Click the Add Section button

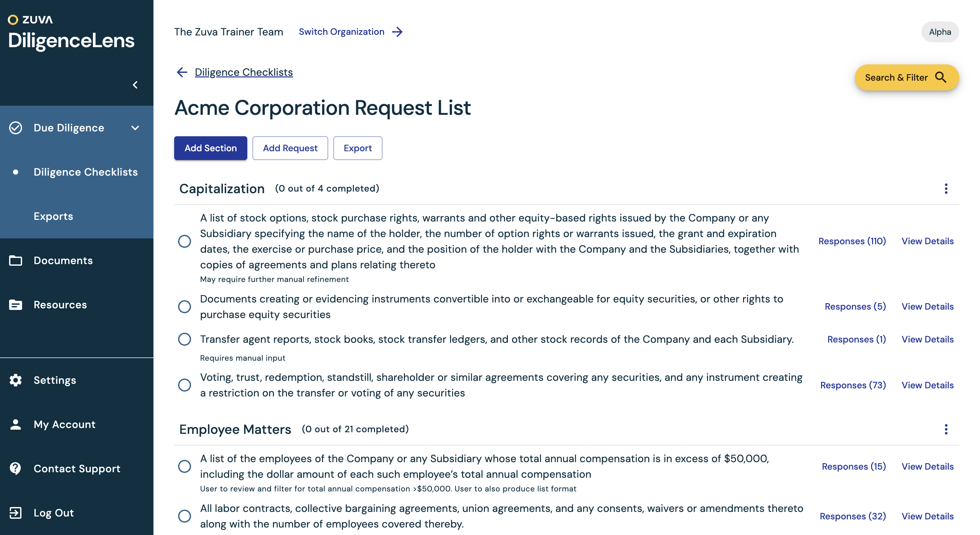[210, 148]
